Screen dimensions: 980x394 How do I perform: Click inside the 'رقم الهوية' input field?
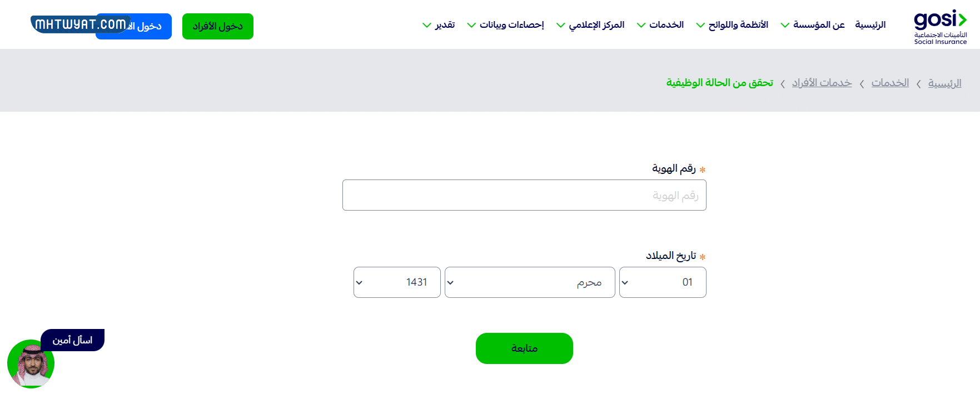[524, 194]
